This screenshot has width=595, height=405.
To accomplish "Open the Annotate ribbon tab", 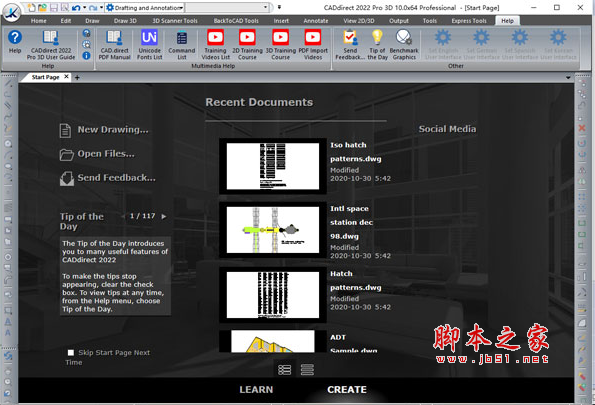I will pyautogui.click(x=315, y=21).
